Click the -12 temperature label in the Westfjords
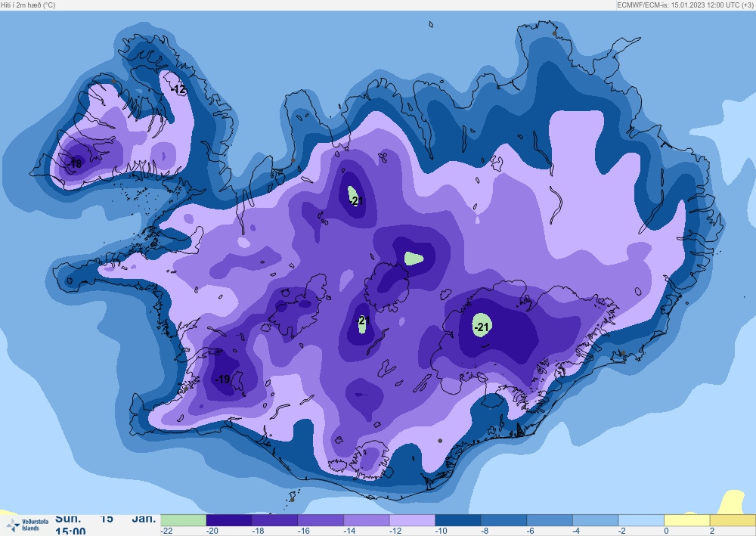 click(x=178, y=90)
